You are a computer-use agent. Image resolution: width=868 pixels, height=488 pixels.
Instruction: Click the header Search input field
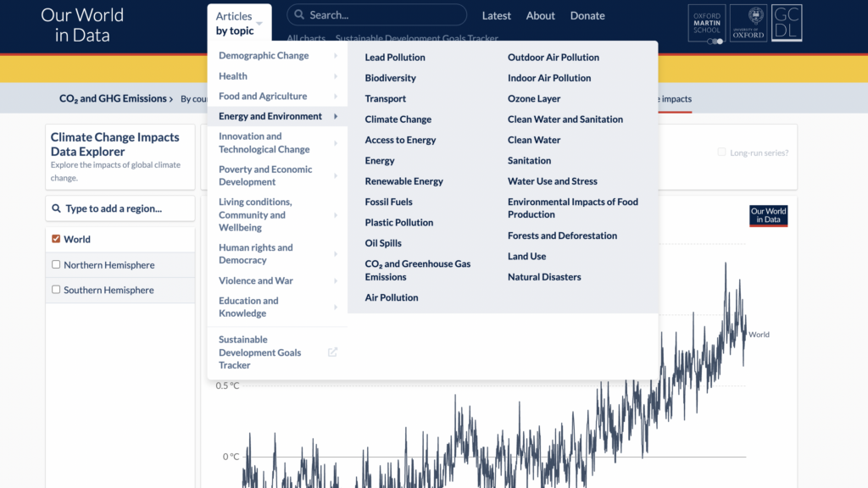tap(376, 15)
